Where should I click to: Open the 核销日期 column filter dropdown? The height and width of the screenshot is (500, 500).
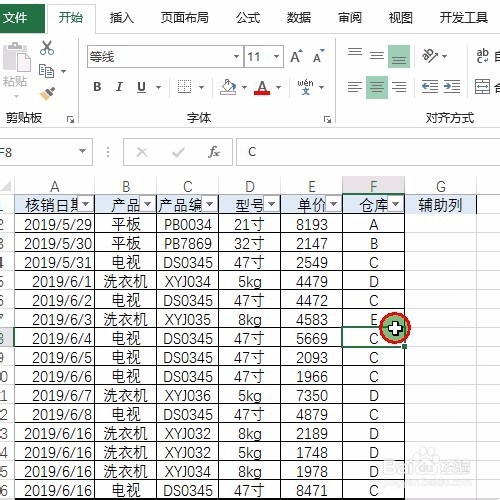(85, 204)
